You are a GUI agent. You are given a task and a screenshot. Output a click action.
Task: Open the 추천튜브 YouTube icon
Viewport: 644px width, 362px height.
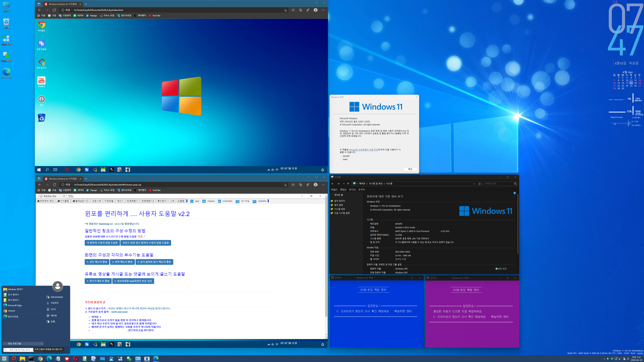click(x=41, y=82)
